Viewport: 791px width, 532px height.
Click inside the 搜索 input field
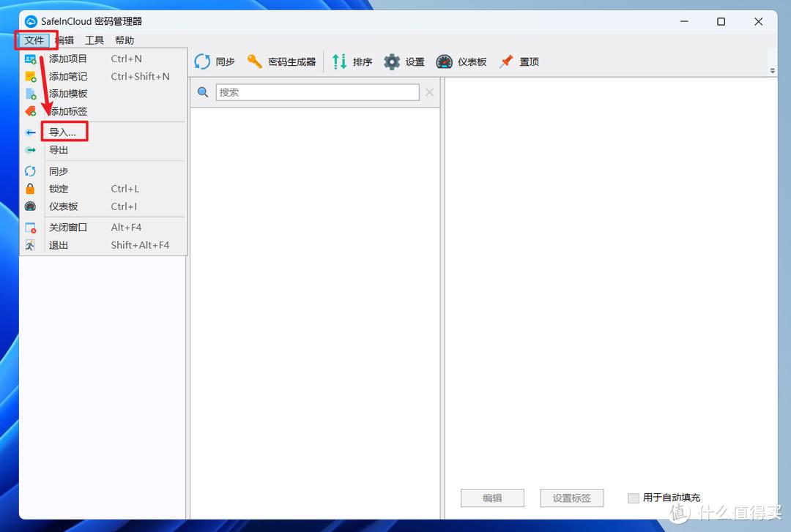pyautogui.click(x=317, y=92)
